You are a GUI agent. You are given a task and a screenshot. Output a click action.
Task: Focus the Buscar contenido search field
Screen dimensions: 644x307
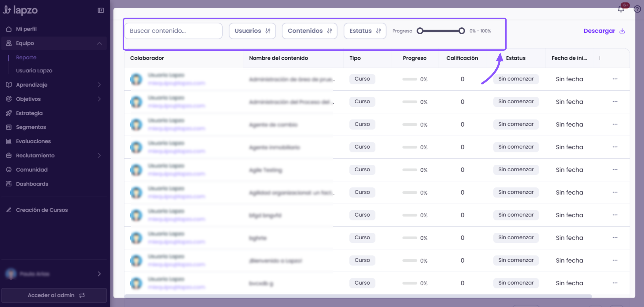pos(174,31)
